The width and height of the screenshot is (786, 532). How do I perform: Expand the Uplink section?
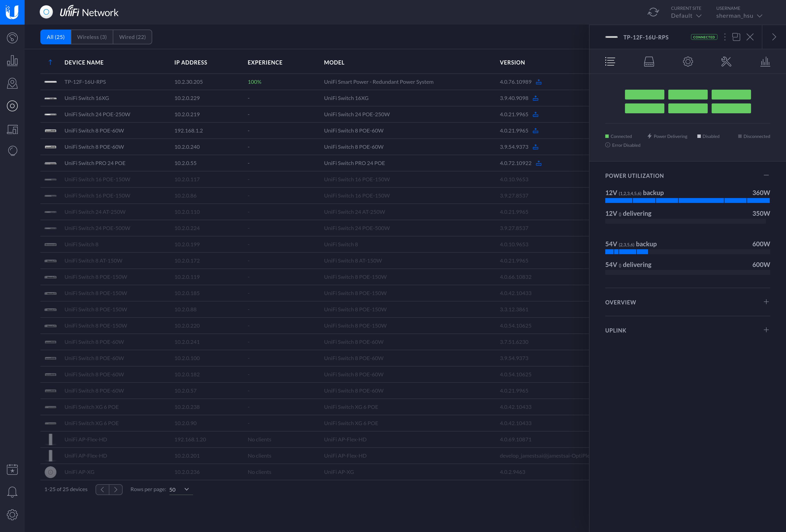click(766, 330)
